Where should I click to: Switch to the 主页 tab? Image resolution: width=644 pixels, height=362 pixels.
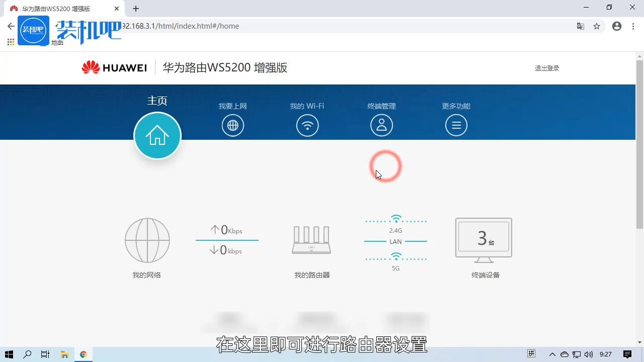[157, 125]
